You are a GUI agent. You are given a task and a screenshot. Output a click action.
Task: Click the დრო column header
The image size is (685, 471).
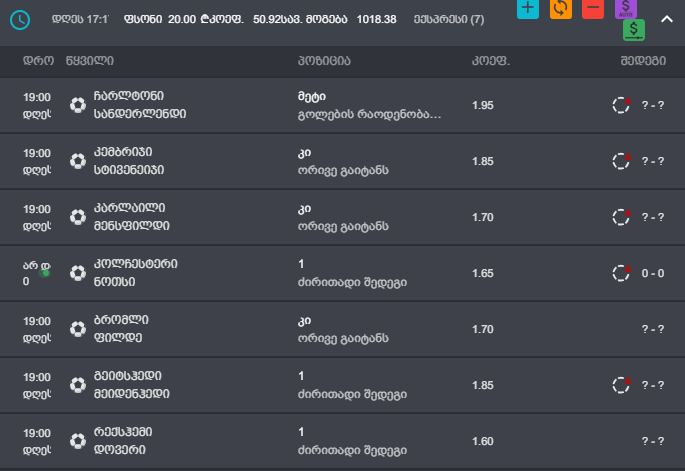tap(38, 61)
